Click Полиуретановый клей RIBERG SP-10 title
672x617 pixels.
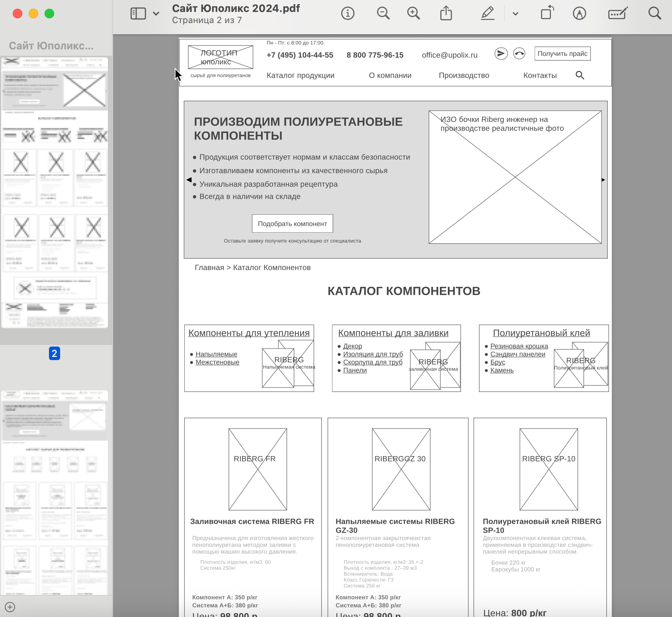542,526
